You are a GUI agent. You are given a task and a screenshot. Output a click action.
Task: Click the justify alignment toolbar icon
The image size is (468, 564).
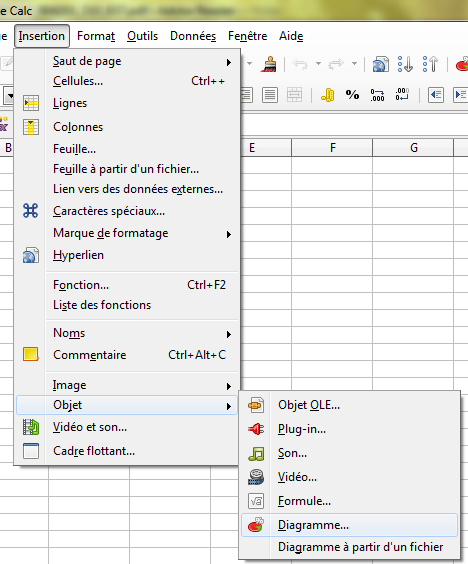[270, 95]
